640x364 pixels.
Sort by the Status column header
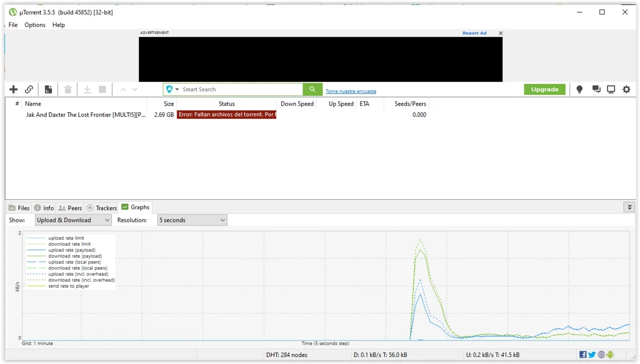point(227,104)
